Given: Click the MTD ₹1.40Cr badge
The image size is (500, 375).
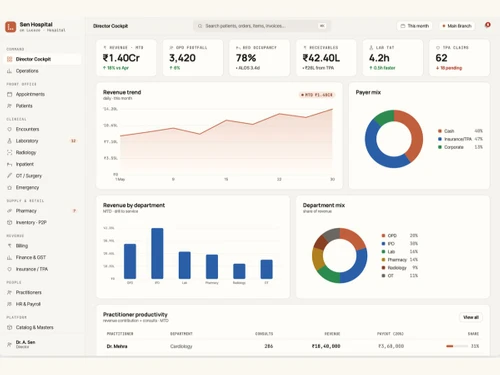Looking at the screenshot, I should (317, 95).
